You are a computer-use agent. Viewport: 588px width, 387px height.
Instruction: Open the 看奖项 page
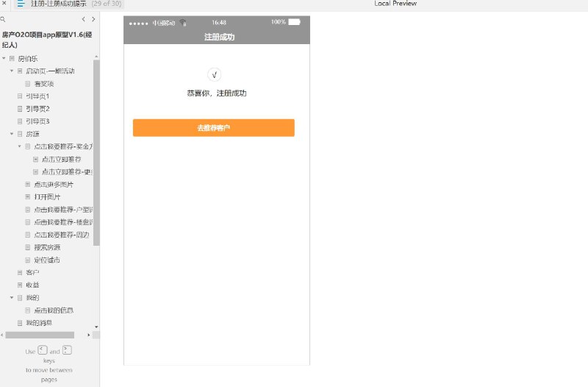44,84
